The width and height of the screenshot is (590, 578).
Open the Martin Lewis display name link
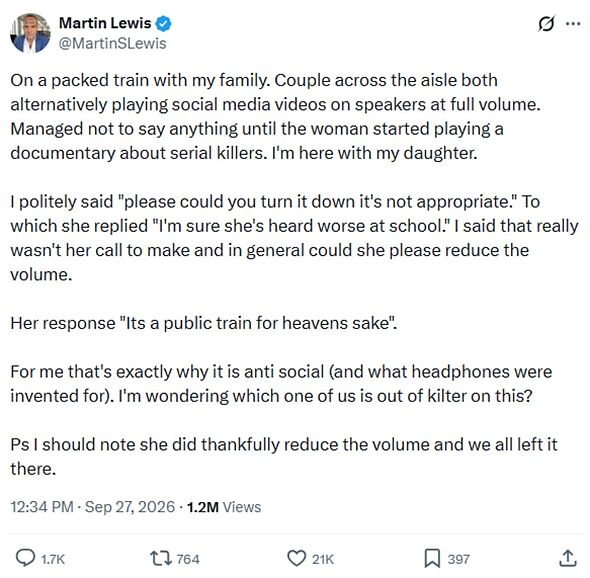tap(105, 23)
